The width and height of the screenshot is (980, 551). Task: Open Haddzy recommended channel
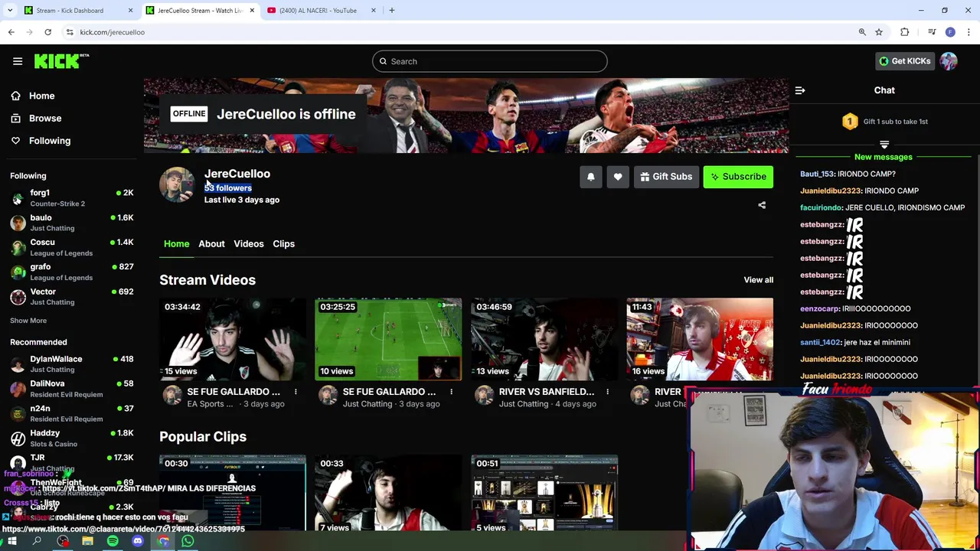72,438
